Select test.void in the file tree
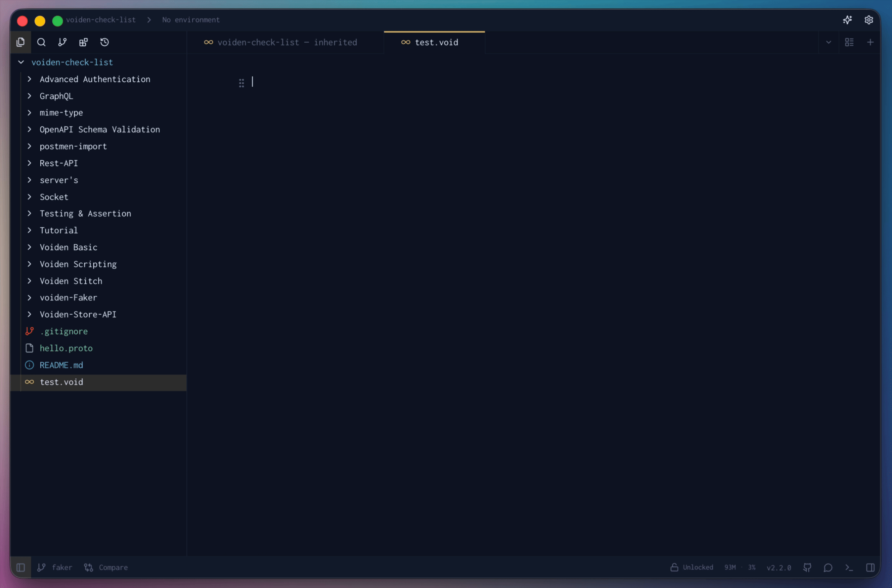Image resolution: width=892 pixels, height=588 pixels. [x=99, y=382]
